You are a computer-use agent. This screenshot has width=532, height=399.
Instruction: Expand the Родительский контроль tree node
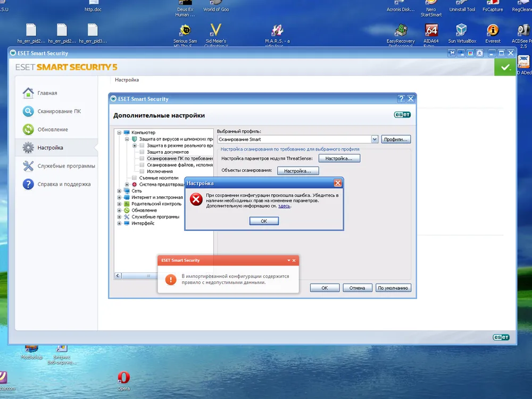pos(119,204)
